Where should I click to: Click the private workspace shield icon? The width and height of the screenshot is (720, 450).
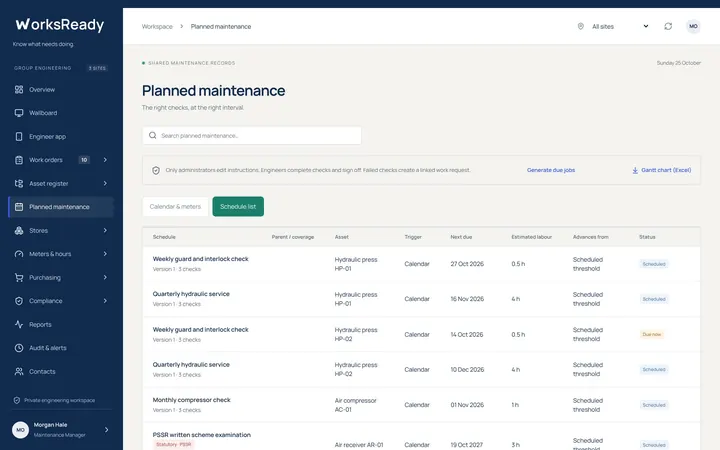coord(17,400)
